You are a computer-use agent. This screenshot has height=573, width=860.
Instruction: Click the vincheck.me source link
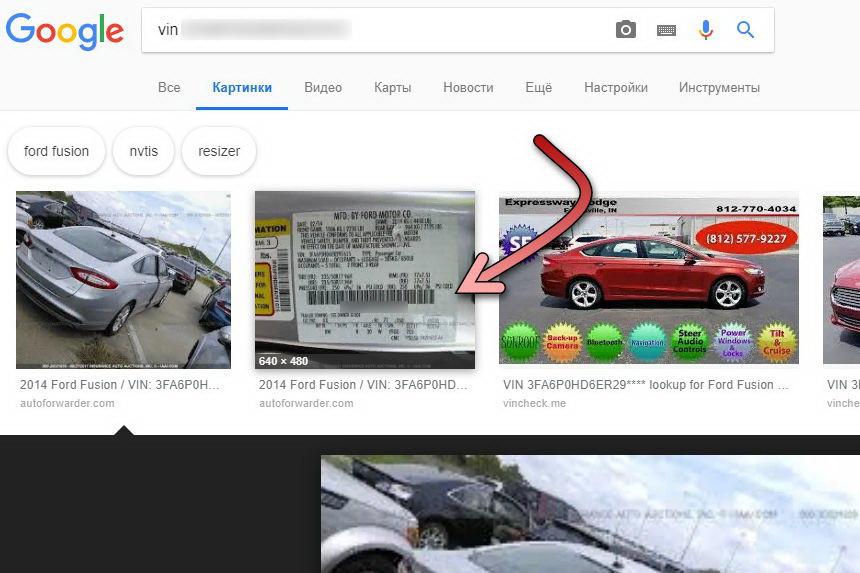click(x=534, y=403)
